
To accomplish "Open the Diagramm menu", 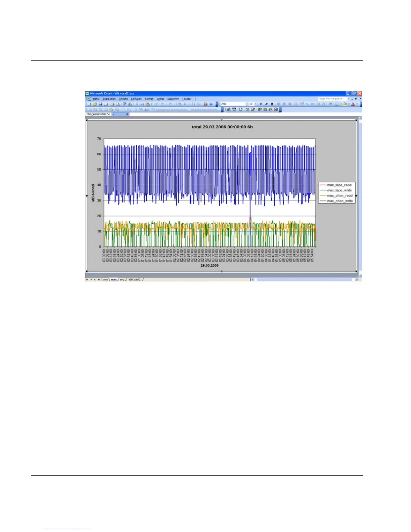I will click(173, 99).
